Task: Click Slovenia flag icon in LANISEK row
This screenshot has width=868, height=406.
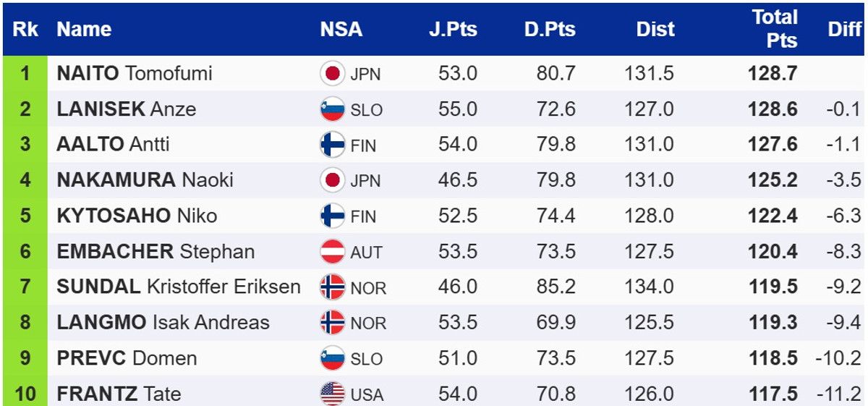Action: [x=333, y=109]
